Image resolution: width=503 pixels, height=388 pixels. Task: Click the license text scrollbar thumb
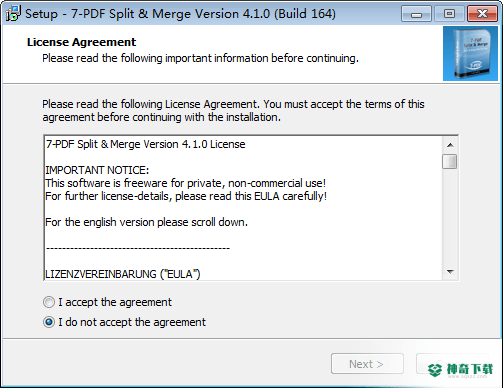pyautogui.click(x=450, y=161)
